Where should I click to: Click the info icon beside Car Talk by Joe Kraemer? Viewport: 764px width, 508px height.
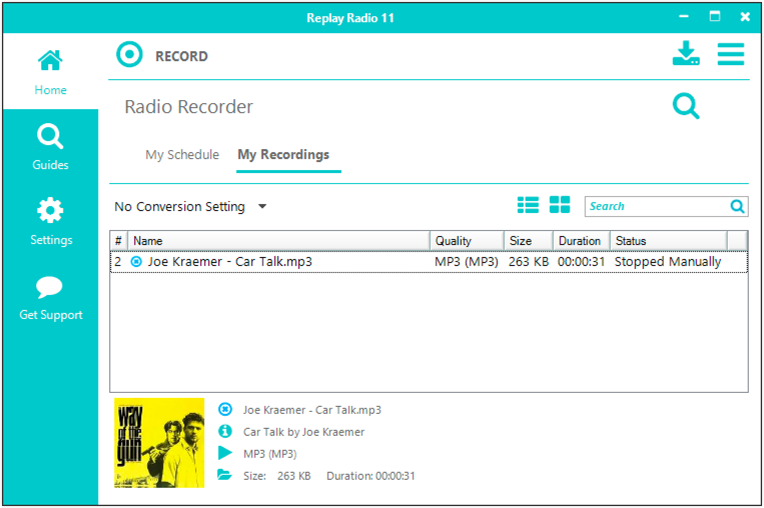point(225,431)
